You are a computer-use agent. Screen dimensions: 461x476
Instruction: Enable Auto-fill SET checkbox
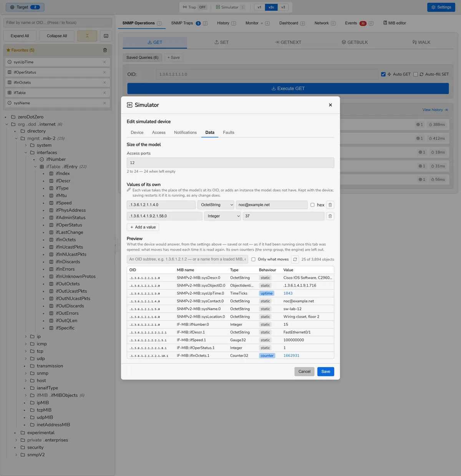(x=415, y=74)
